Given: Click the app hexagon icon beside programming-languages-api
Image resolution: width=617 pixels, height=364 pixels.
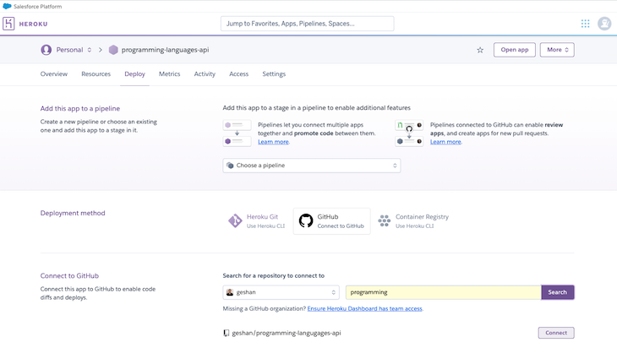Looking at the screenshot, I should [113, 50].
